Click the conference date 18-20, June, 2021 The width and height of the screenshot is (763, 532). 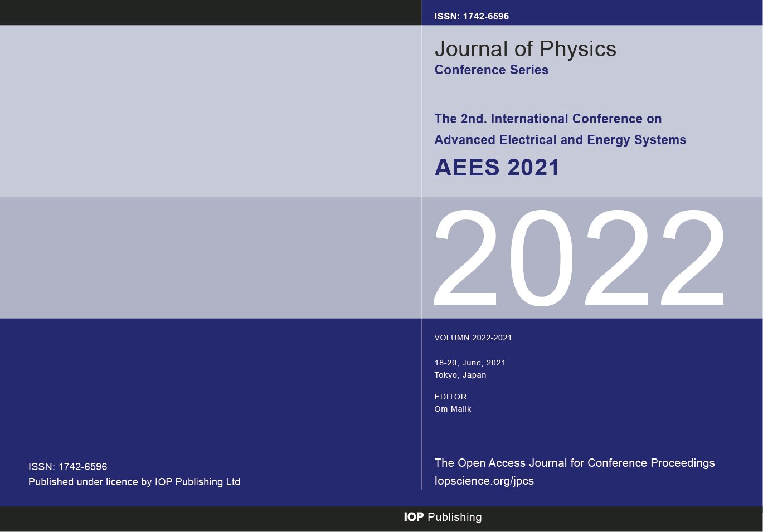(x=470, y=363)
